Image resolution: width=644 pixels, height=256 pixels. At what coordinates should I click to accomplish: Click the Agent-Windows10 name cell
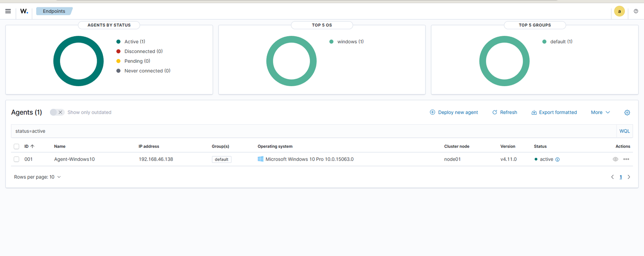click(75, 159)
